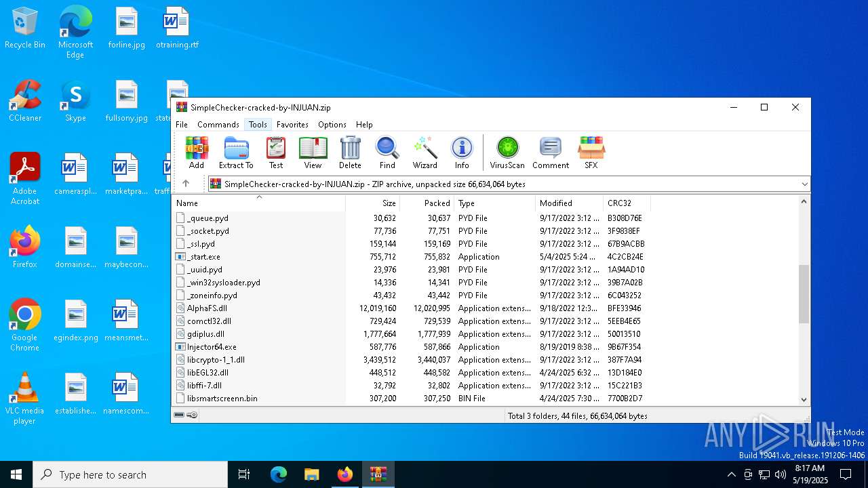The image size is (868, 488).
Task: Select the Firefox desktop shortcut
Action: tap(25, 248)
